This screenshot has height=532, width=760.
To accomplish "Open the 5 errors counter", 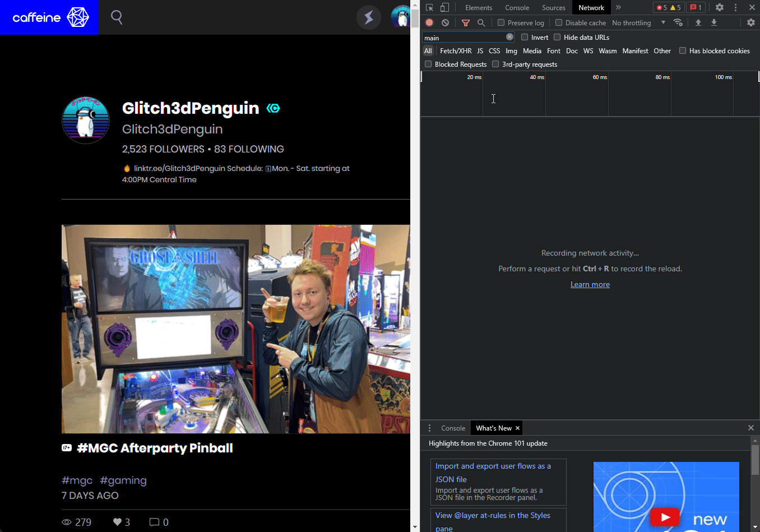I will click(x=661, y=7).
